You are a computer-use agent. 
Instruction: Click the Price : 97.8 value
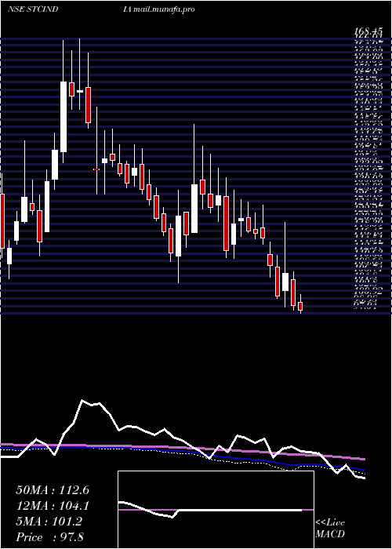coord(49,537)
